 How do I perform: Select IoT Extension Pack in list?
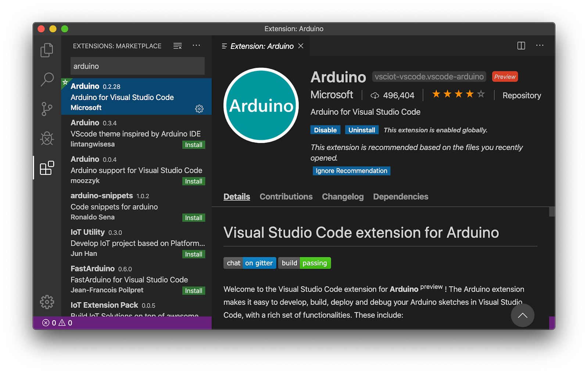coord(136,307)
